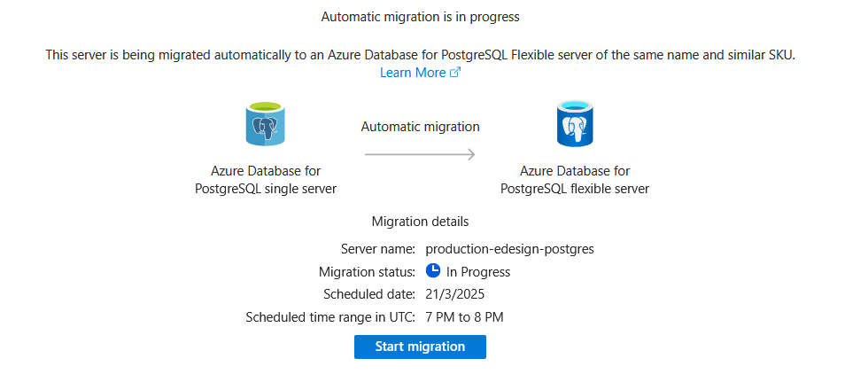
Task: Click the Migration status field label
Action: (367, 272)
